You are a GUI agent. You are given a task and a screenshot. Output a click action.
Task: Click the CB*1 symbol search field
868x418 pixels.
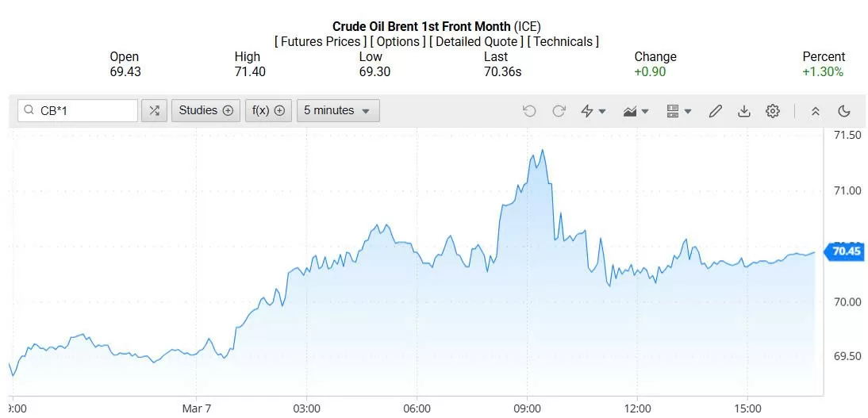[x=78, y=111]
